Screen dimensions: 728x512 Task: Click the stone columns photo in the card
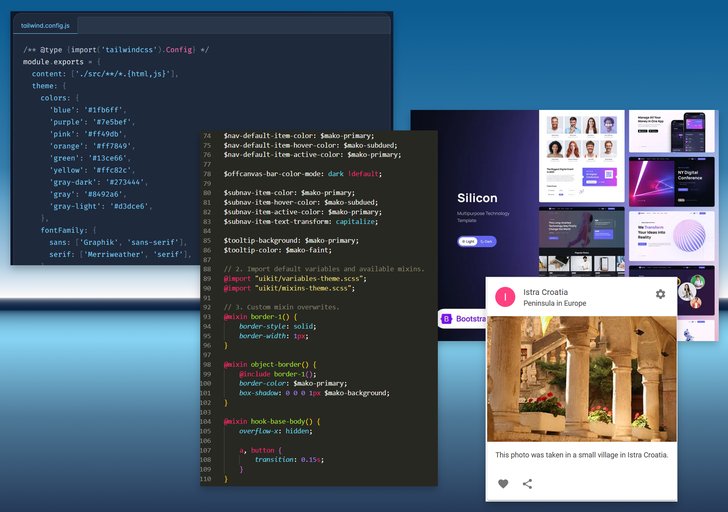click(581, 379)
